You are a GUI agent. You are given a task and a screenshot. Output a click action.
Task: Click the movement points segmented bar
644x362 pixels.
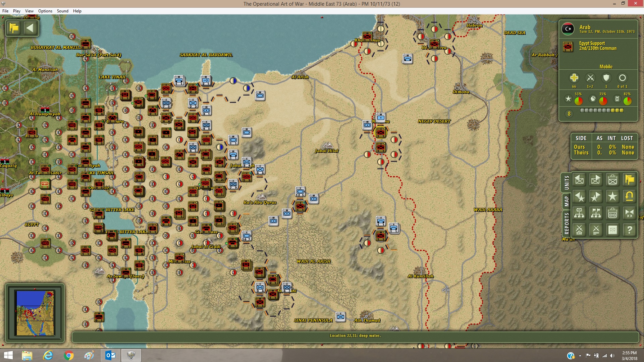[602, 110]
